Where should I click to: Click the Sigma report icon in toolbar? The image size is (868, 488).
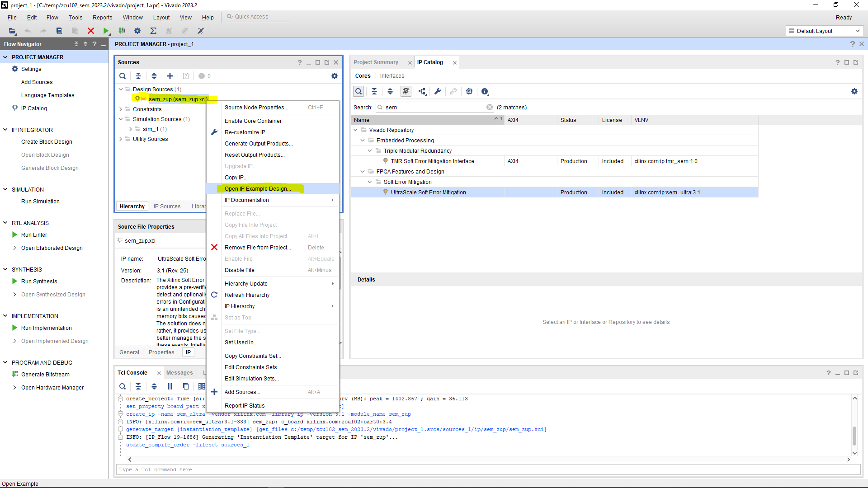[x=153, y=31]
